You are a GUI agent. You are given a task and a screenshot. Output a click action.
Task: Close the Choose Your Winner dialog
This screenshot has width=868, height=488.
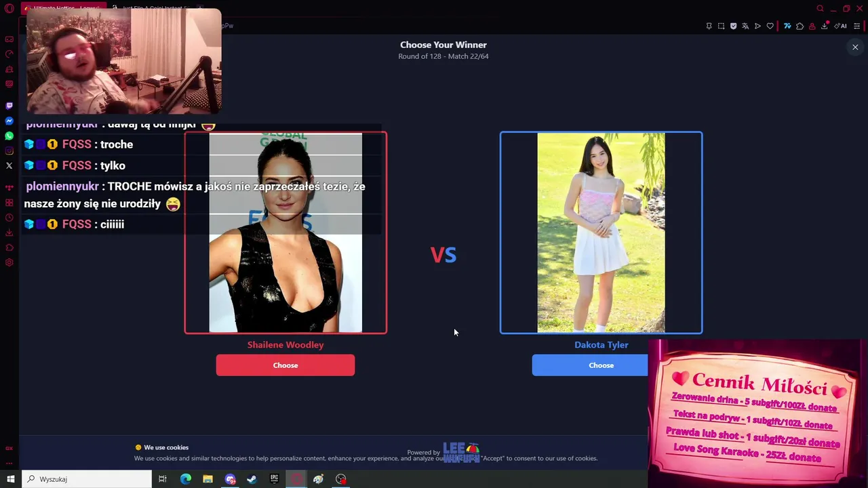pos(855,47)
